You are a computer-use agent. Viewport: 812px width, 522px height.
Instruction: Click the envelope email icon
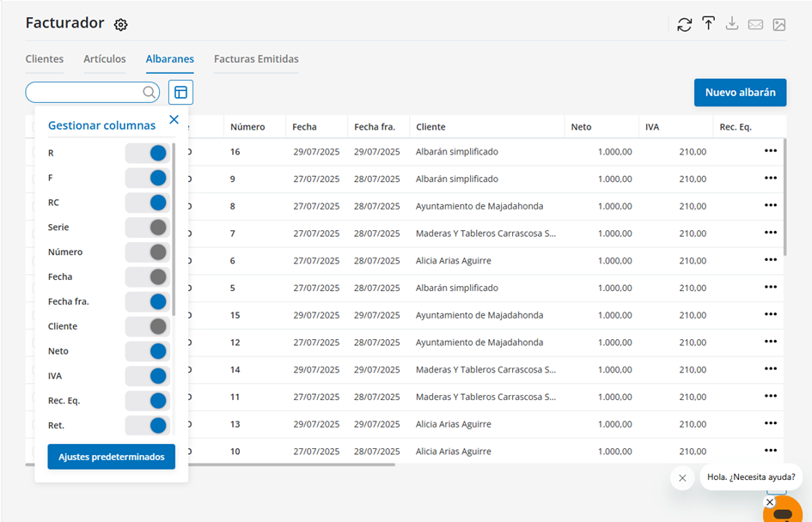(x=755, y=24)
